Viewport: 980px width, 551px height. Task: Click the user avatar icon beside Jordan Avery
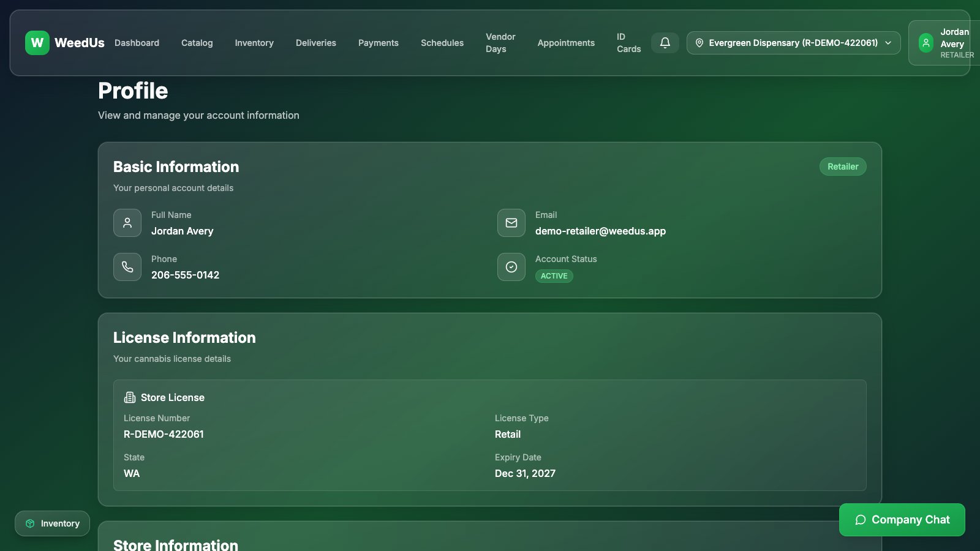point(925,43)
